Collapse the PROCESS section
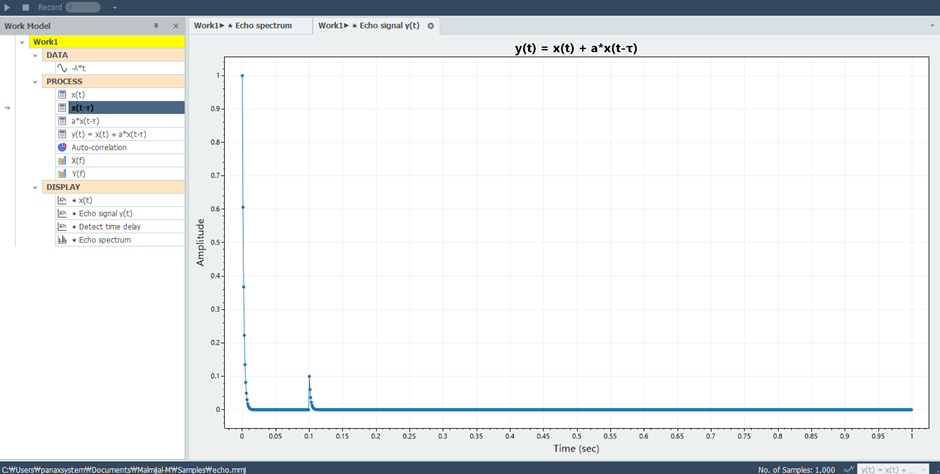Screen dimensions: 940x474 point(35,81)
